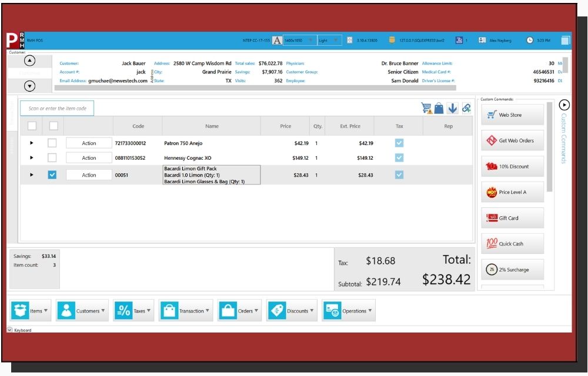Open the Operations dropdown menu
The image size is (588, 376).
[x=348, y=310]
